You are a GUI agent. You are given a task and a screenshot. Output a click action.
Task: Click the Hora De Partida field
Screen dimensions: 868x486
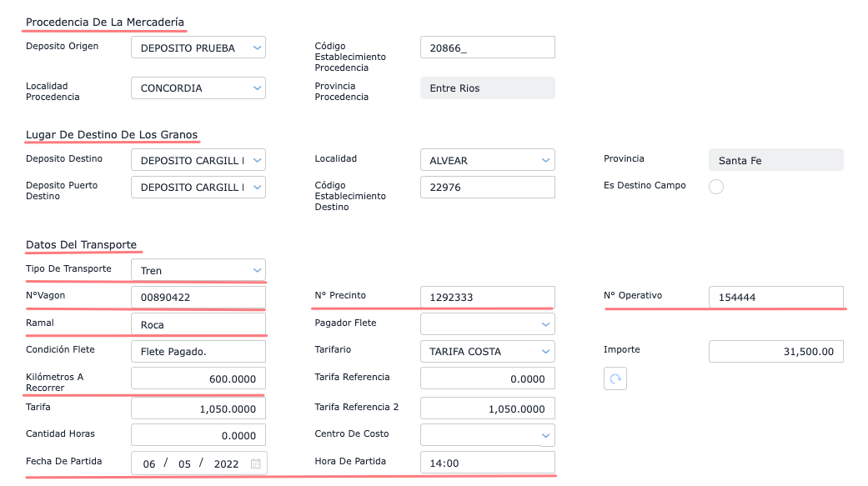click(488, 463)
